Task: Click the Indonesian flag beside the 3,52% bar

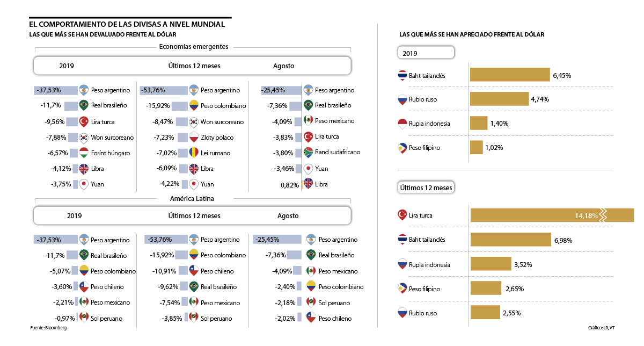Action: (x=401, y=264)
